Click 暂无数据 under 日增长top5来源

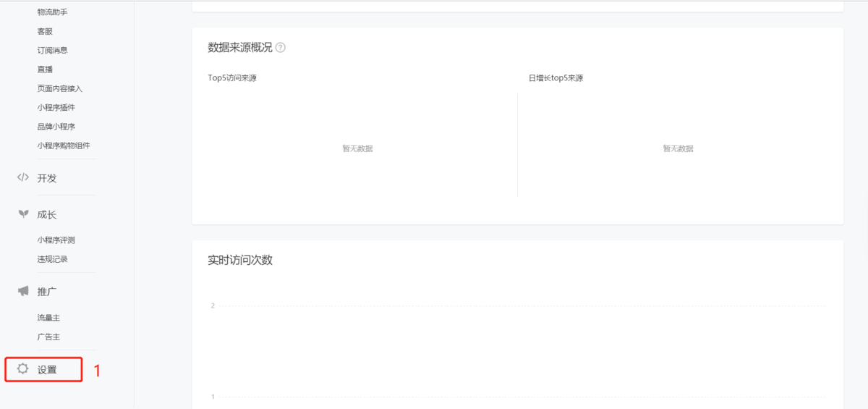pyautogui.click(x=678, y=148)
